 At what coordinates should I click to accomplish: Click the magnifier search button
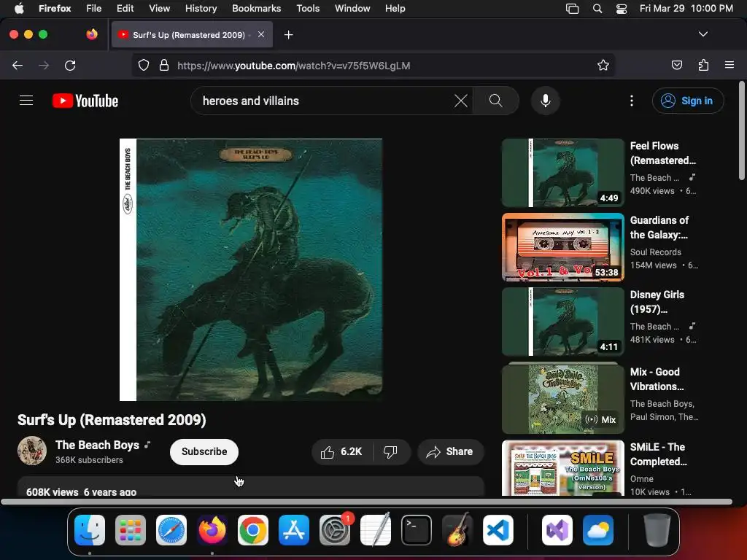coord(496,101)
